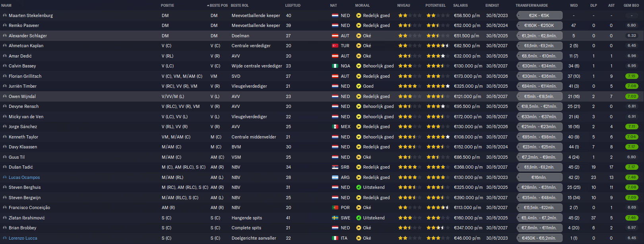Select Italian flag in Lorenzo Lucca row
Image resolution: width=644 pixels, height=244 pixels.
click(x=335, y=238)
